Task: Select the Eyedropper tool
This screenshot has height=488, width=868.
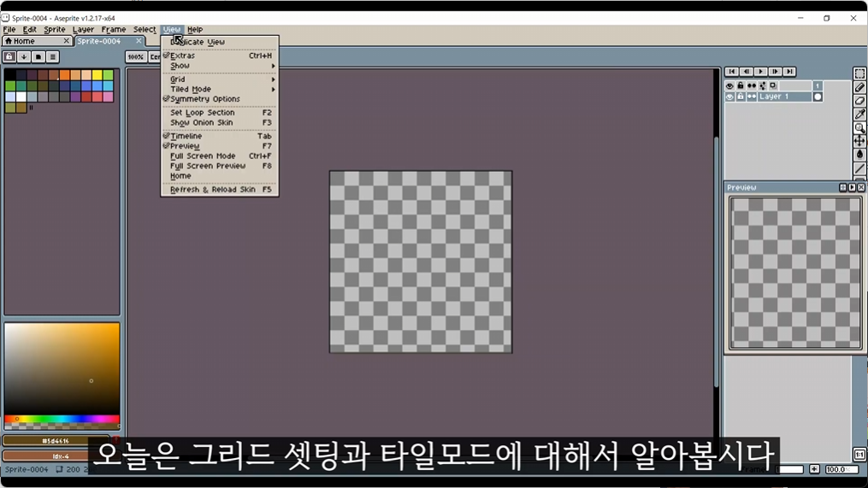Action: click(x=859, y=114)
